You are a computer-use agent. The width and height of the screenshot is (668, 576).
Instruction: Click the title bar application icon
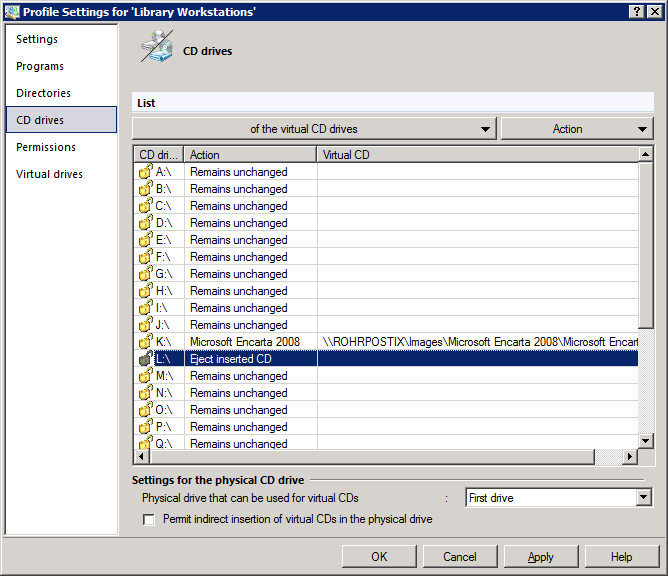coord(12,12)
